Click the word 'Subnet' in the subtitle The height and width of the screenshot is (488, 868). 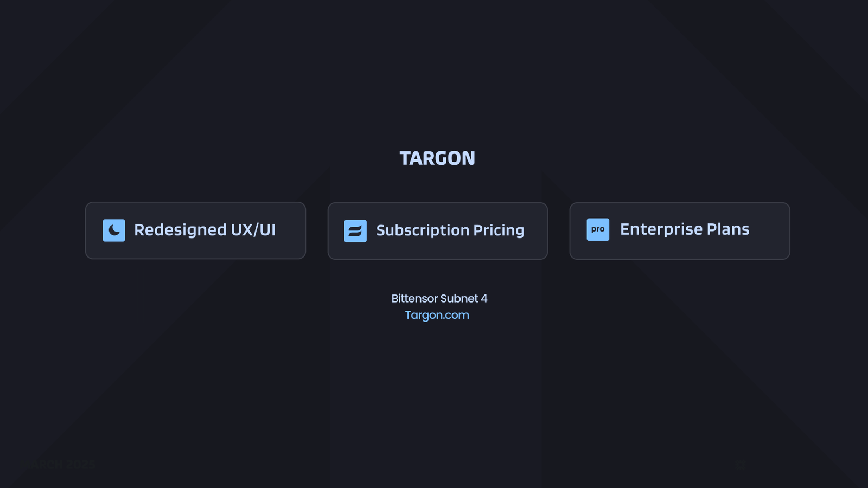459,299
